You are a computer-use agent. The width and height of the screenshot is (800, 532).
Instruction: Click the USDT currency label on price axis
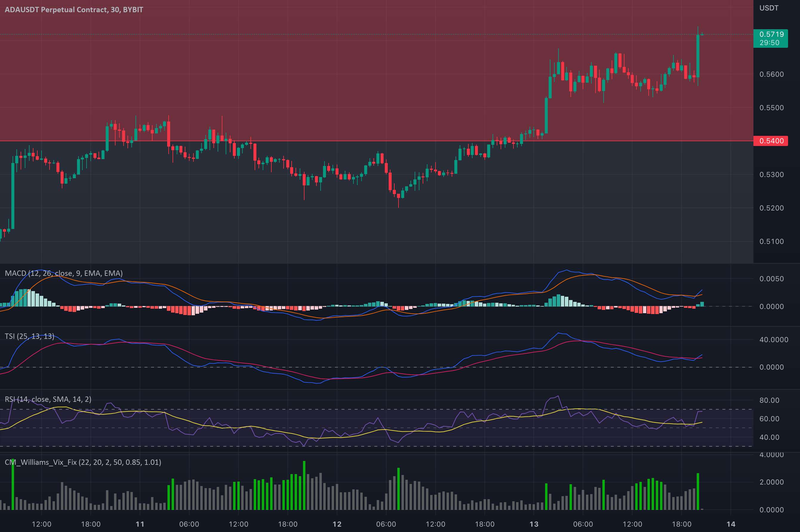(x=769, y=8)
